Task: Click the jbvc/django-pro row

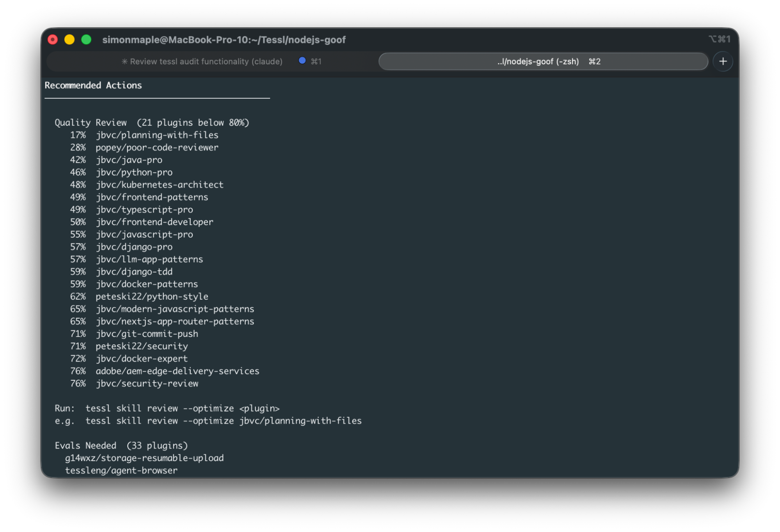Action: (121, 247)
